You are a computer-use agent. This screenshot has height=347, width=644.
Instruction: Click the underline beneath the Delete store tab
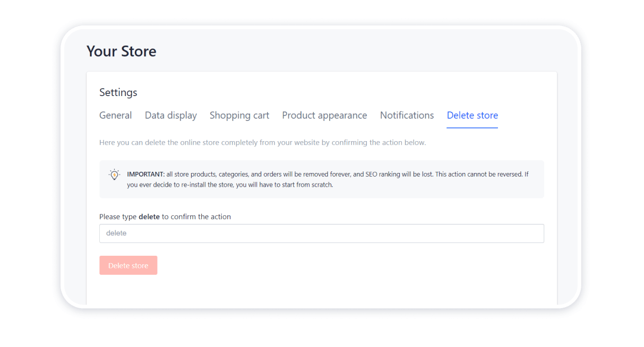(x=472, y=127)
